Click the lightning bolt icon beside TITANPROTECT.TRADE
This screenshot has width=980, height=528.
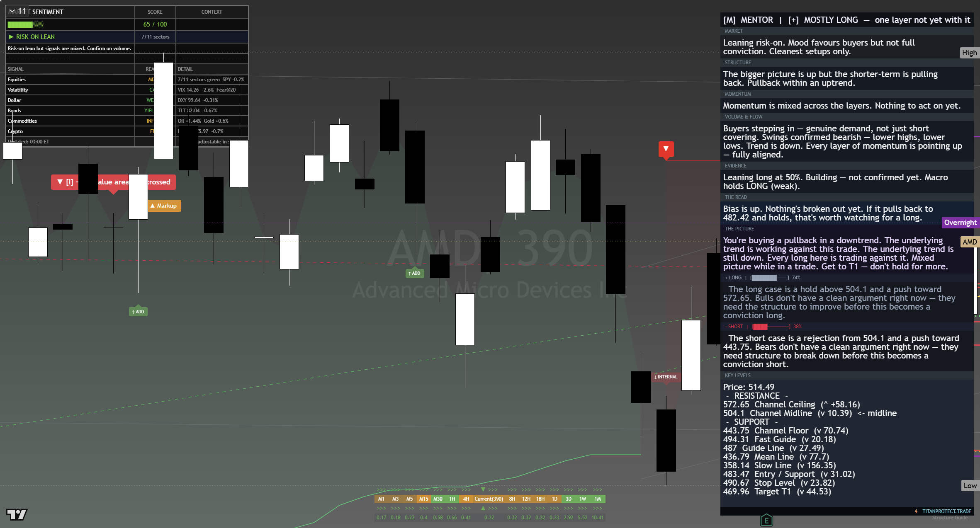click(x=916, y=511)
